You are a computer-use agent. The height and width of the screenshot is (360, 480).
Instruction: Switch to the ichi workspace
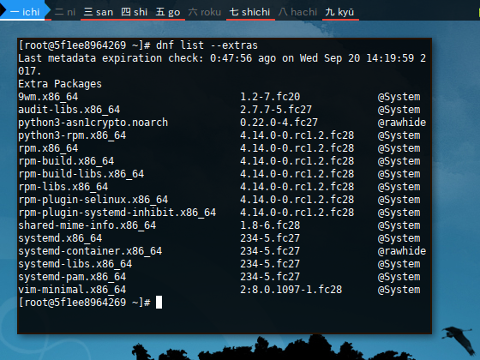click(x=25, y=12)
